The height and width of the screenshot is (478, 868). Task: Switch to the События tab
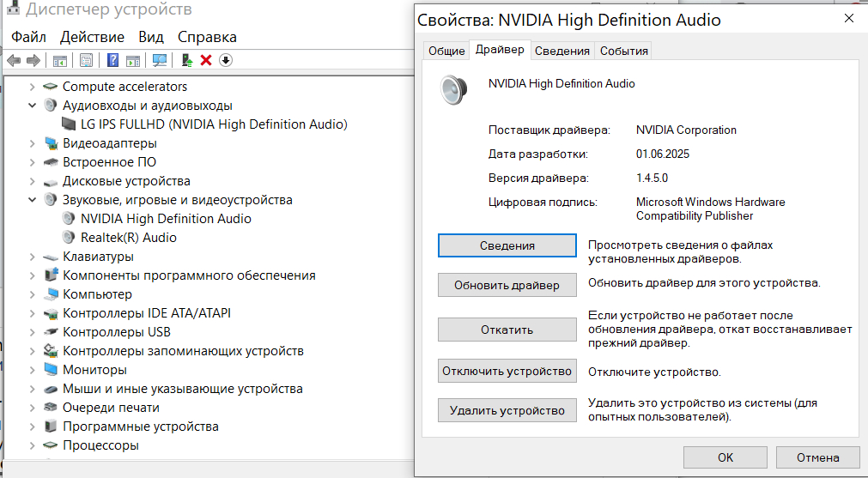(624, 51)
